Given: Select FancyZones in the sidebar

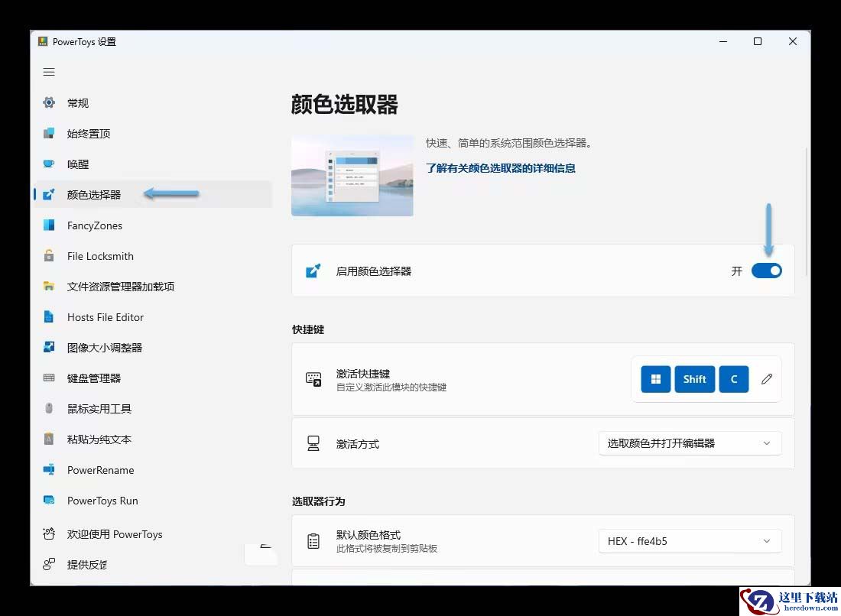Looking at the screenshot, I should 153,225.
